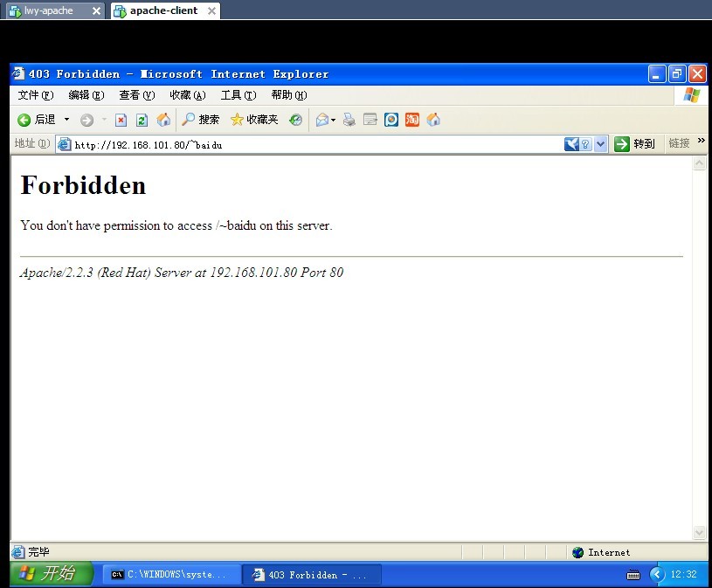Image resolution: width=712 pixels, height=588 pixels.
Task: Click the Apache/2.2.3 server signature line
Action: click(182, 273)
